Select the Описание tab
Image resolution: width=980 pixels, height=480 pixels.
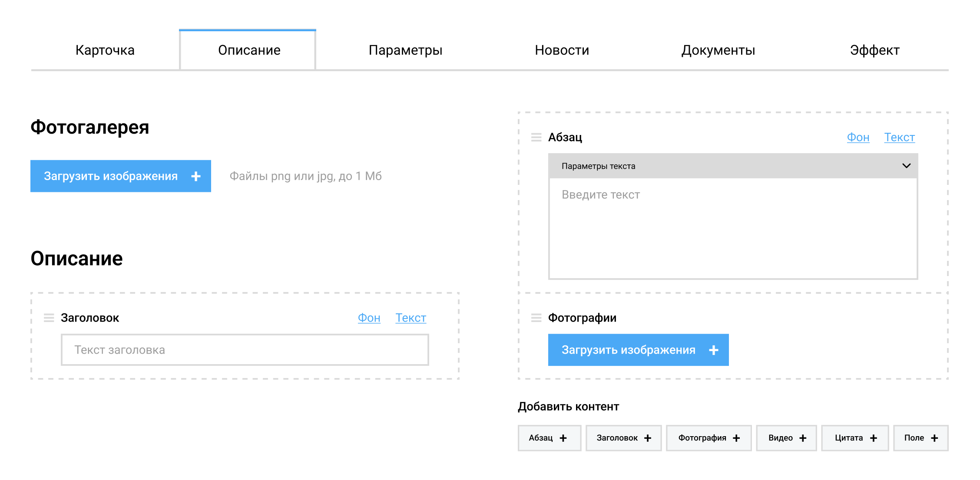[x=248, y=50]
